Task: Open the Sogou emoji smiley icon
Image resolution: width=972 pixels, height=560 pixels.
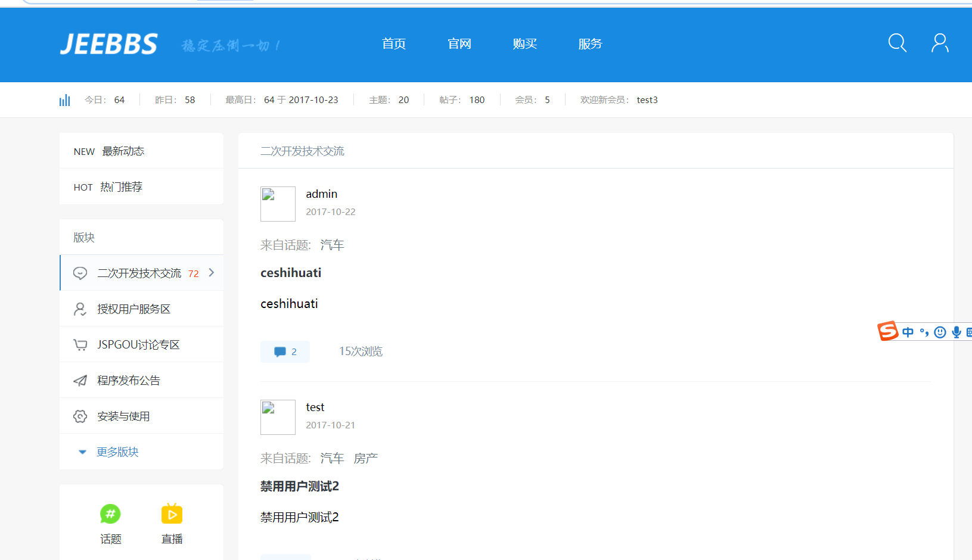Action: (940, 332)
